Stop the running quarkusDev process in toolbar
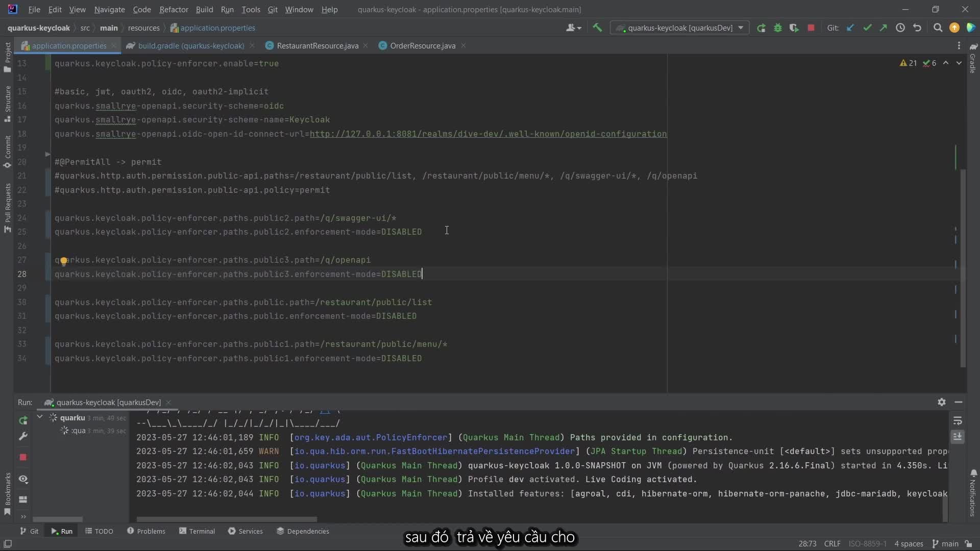This screenshot has height=551, width=980. [811, 28]
